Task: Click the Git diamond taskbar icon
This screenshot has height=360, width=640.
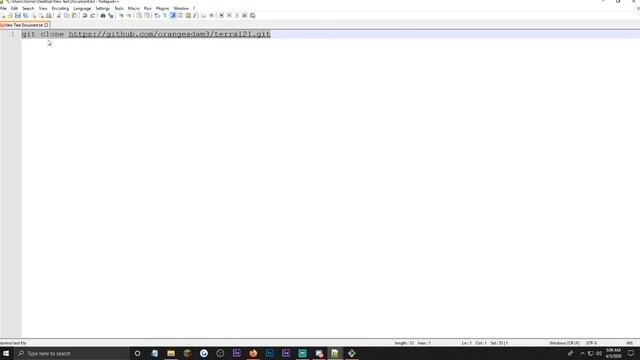Action: click(351, 353)
